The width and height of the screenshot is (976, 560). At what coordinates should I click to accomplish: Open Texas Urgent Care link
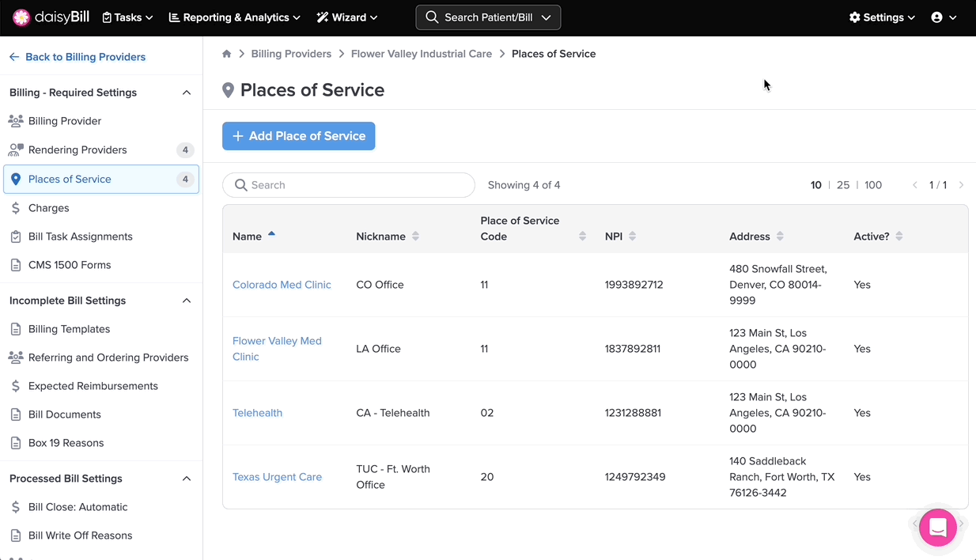coord(277,477)
